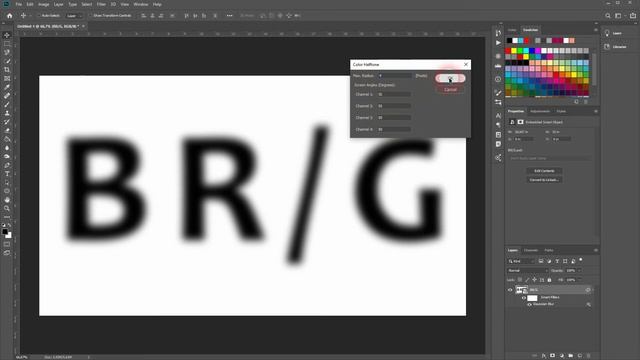Image resolution: width=640 pixels, height=360 pixels.
Task: Click the Create new adjustment layer icon
Action: (562, 356)
